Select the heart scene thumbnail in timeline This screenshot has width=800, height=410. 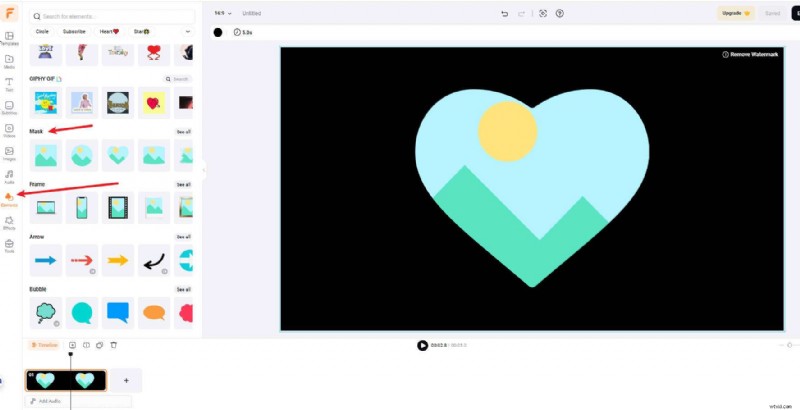[66, 380]
